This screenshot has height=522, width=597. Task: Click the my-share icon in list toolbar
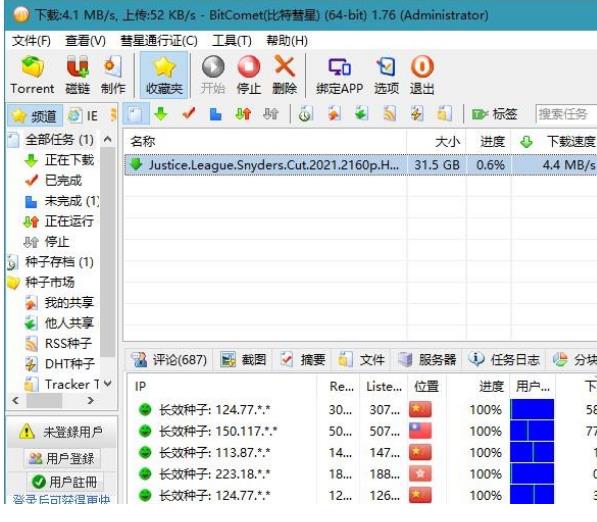[334, 114]
